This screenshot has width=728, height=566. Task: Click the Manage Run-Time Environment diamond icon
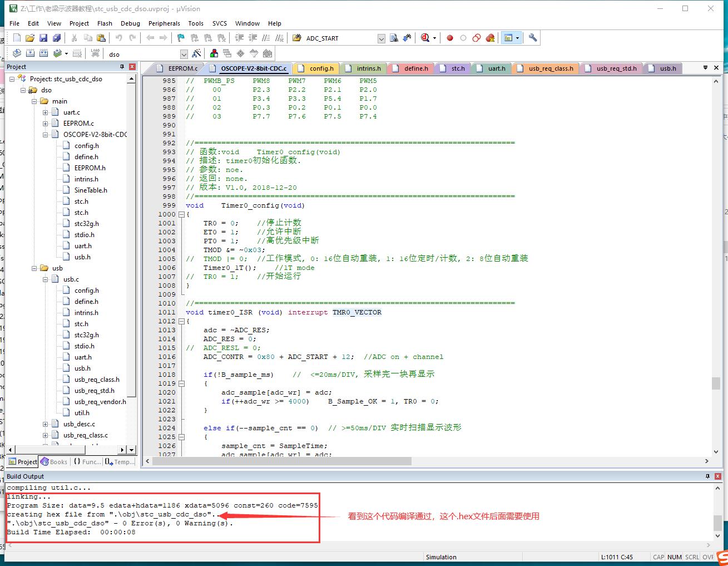click(x=240, y=53)
